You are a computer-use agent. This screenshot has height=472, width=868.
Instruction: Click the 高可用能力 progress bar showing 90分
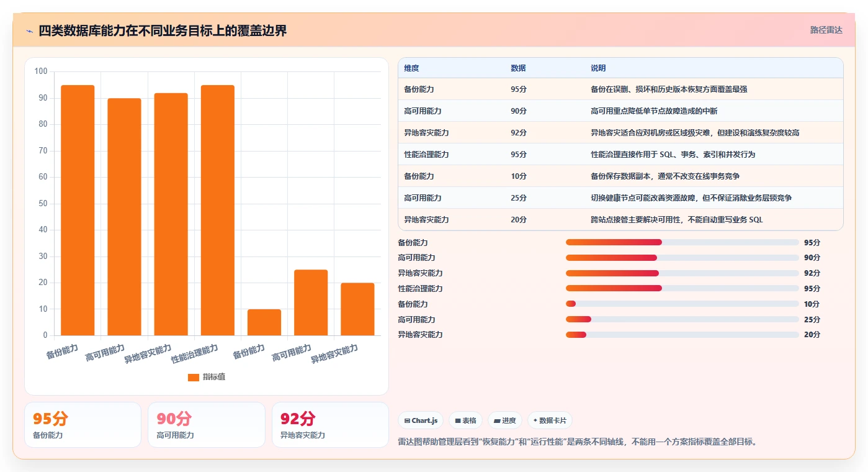click(682, 258)
